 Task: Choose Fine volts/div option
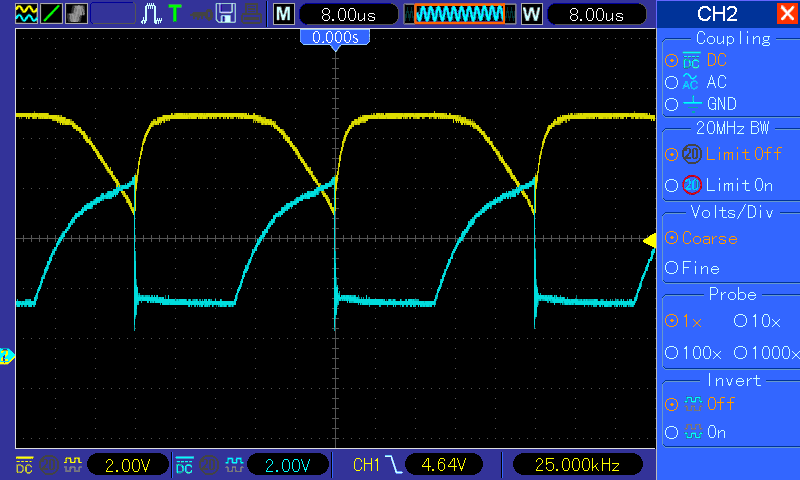(x=671, y=268)
